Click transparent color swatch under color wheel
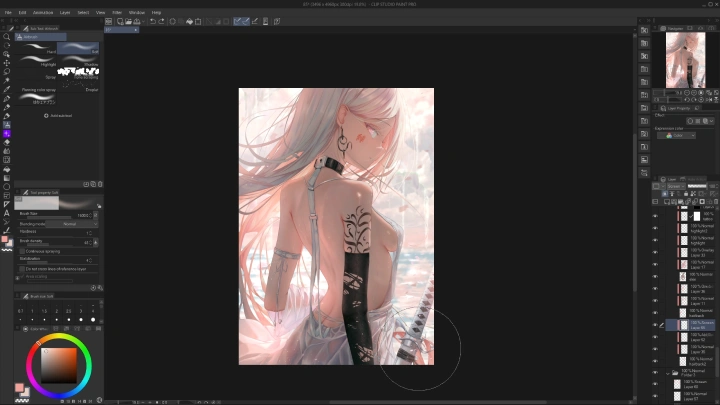The width and height of the screenshot is (720, 405). click(22, 401)
